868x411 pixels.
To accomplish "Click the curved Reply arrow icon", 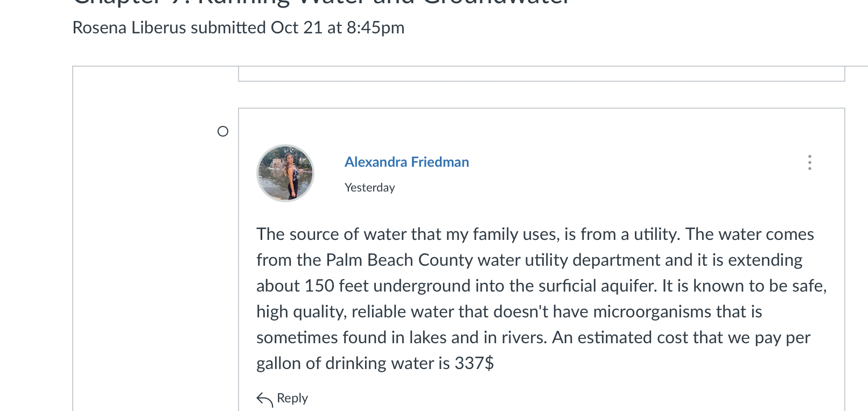I will coord(264,399).
